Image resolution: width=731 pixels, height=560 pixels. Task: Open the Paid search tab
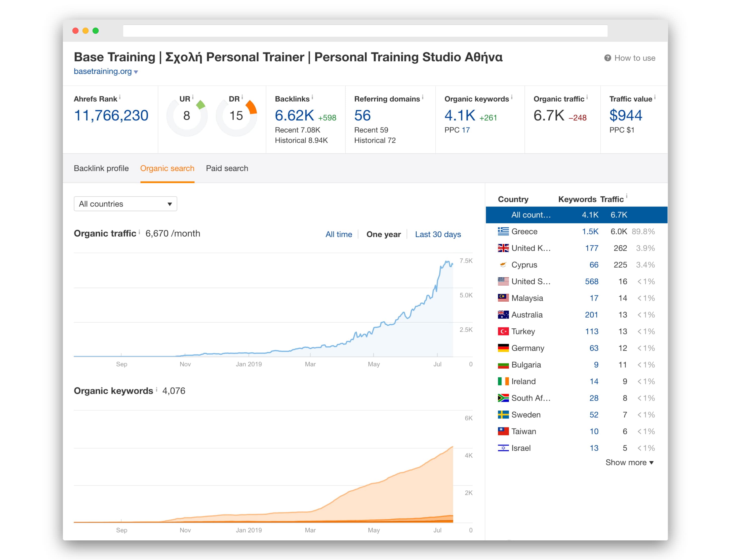point(227,168)
